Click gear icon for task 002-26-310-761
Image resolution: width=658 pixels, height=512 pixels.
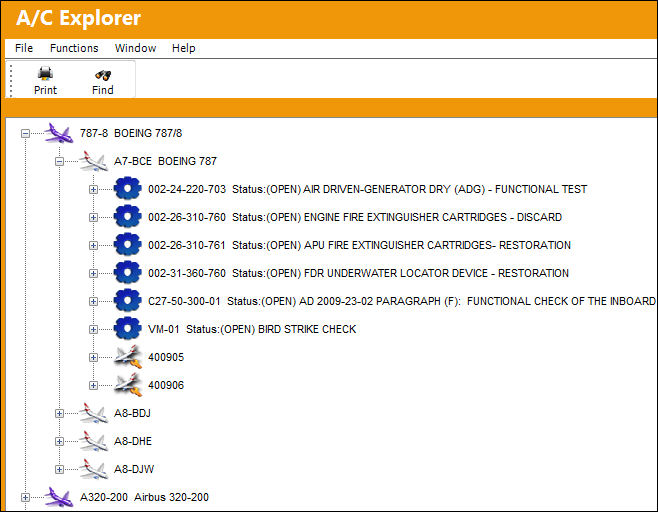128,245
